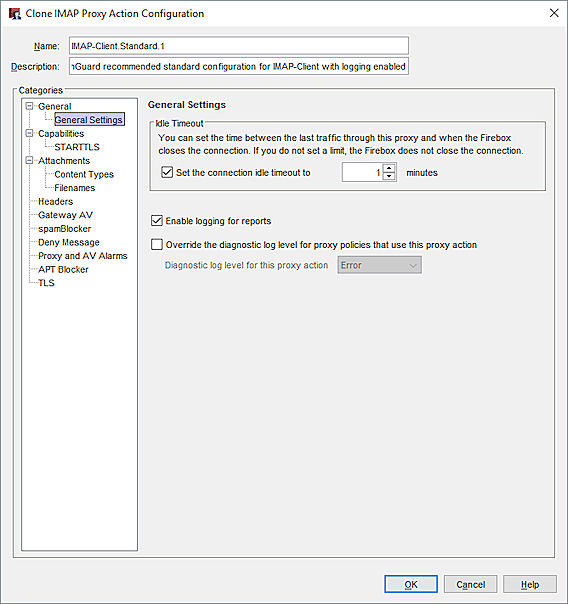Open Help for this dialog

click(529, 584)
